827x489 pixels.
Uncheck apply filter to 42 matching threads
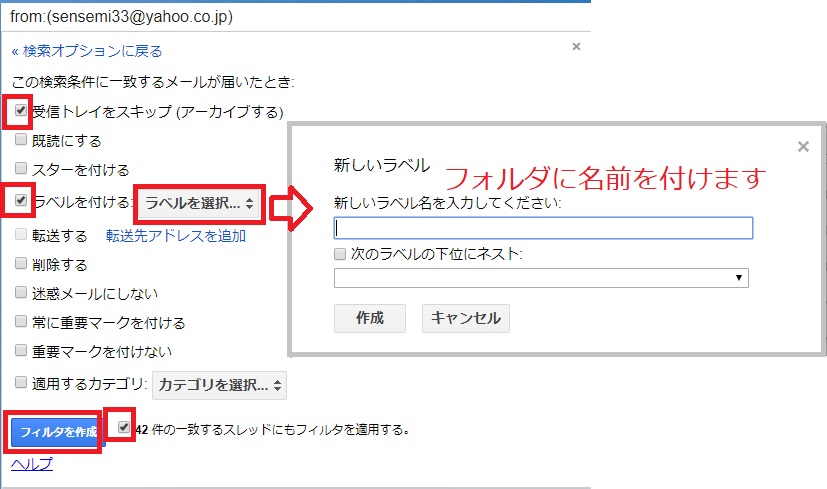pyautogui.click(x=123, y=426)
